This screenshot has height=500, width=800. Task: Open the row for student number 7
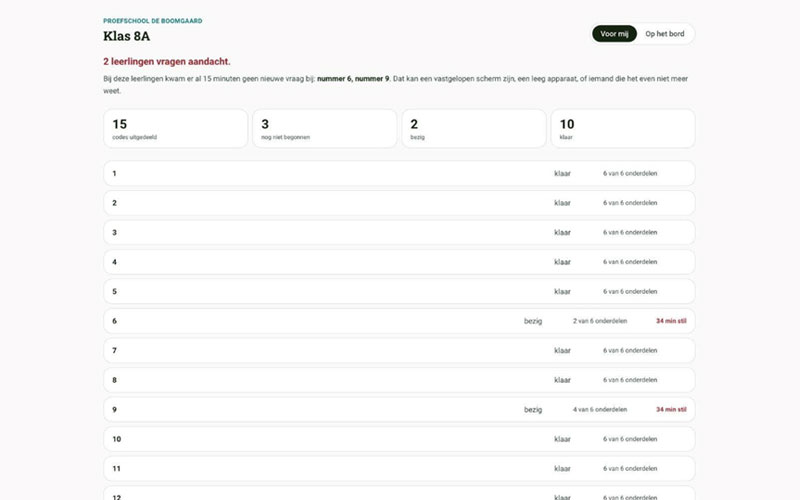tap(399, 351)
